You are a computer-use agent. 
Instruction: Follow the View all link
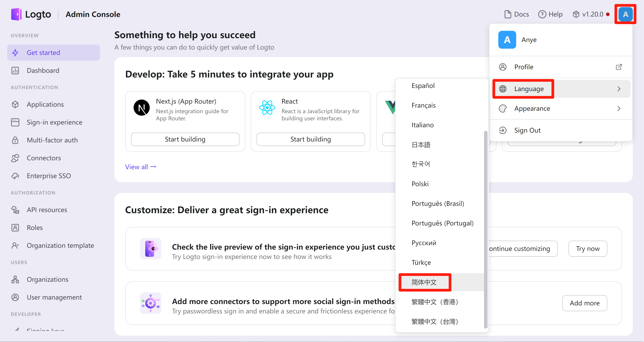(141, 167)
